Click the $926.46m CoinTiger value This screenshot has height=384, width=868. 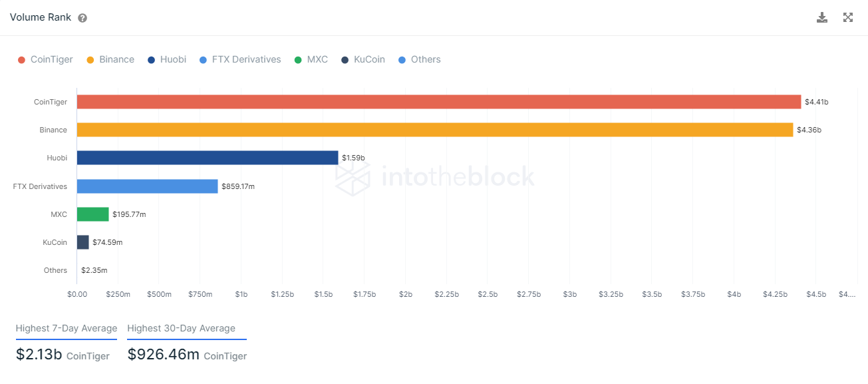click(164, 355)
